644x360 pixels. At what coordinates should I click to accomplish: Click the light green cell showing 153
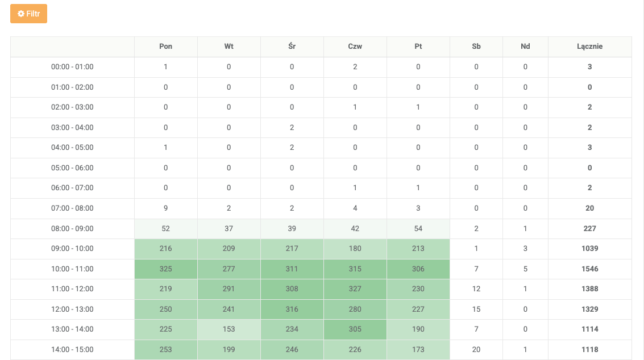coord(229,329)
